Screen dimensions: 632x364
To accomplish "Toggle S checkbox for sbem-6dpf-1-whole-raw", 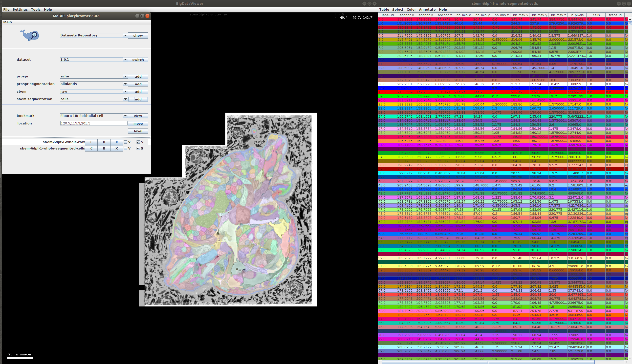I will 138,142.
